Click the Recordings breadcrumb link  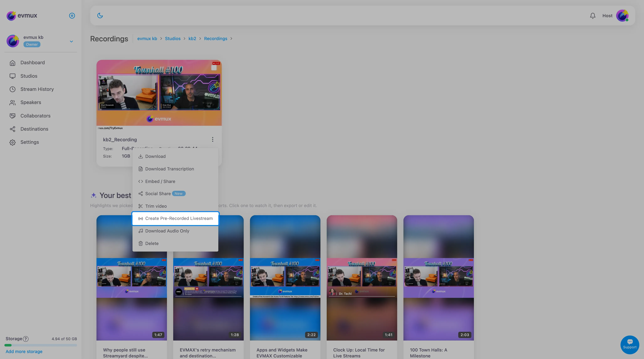click(x=216, y=39)
